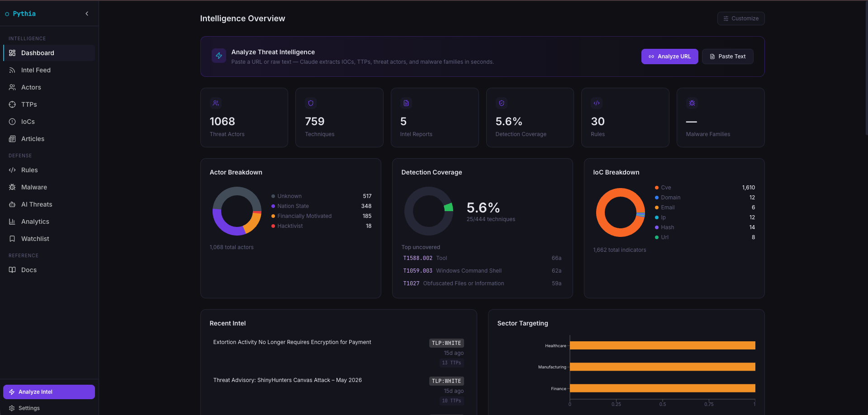The width and height of the screenshot is (868, 415).
Task: Click the Healthcare sector bar
Action: click(662, 345)
